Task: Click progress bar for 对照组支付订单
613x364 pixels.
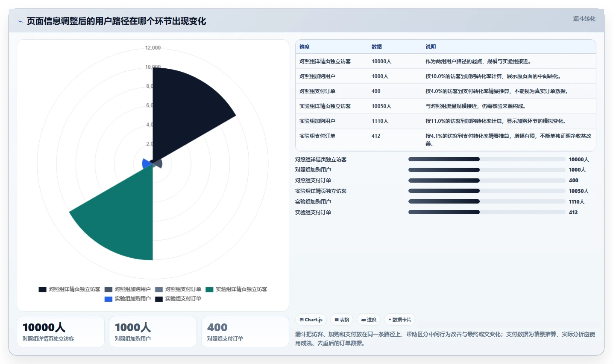Action: coord(487,181)
